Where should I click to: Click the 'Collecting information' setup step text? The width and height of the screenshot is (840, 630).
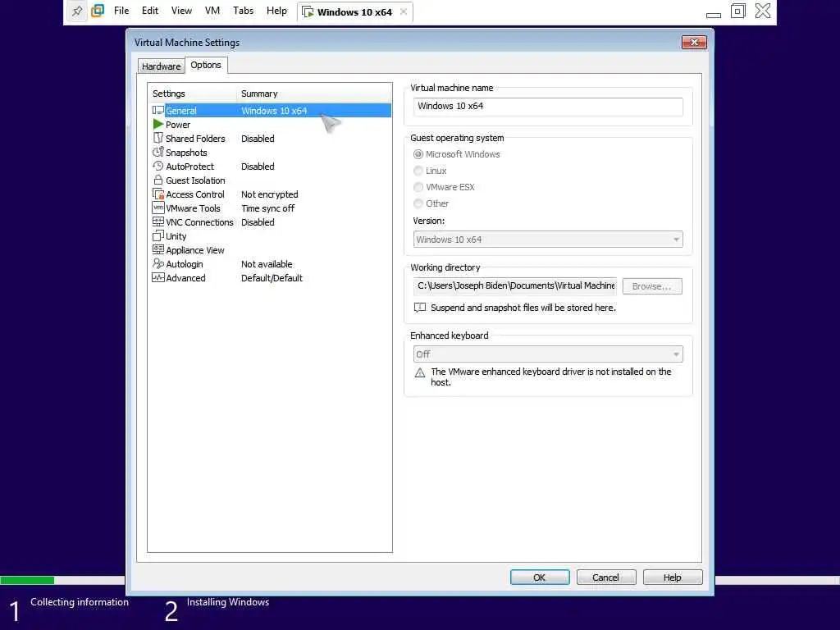[80, 602]
